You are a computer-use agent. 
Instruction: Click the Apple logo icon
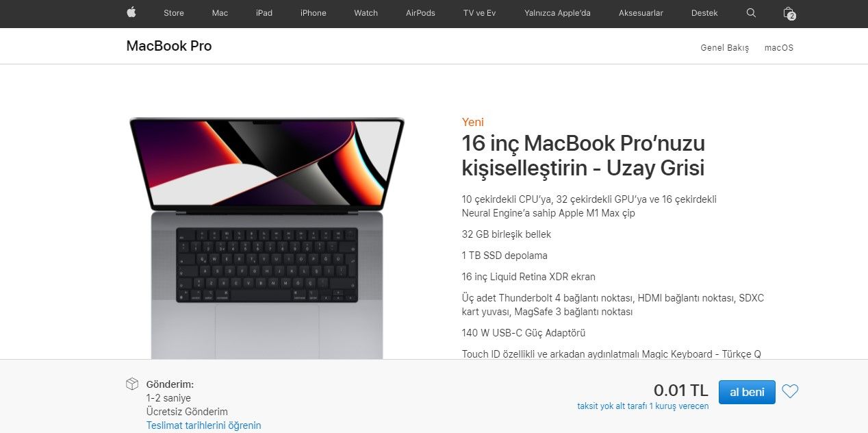pos(131,12)
